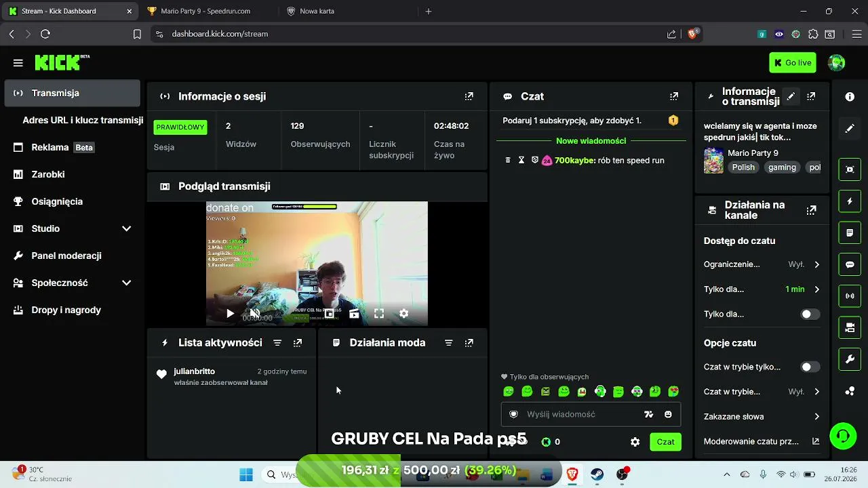Toggle the mod actions note widget in right toolbar
868x488 pixels.
[850, 232]
